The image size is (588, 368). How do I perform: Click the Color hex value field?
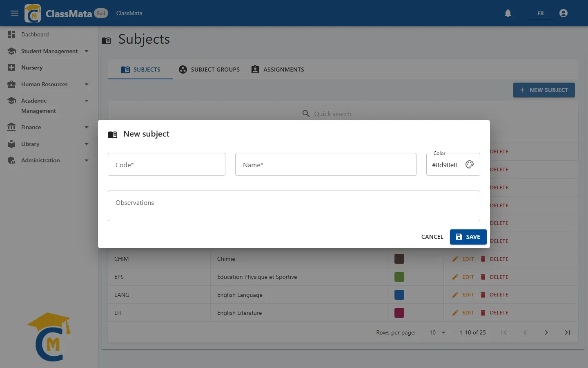click(444, 165)
